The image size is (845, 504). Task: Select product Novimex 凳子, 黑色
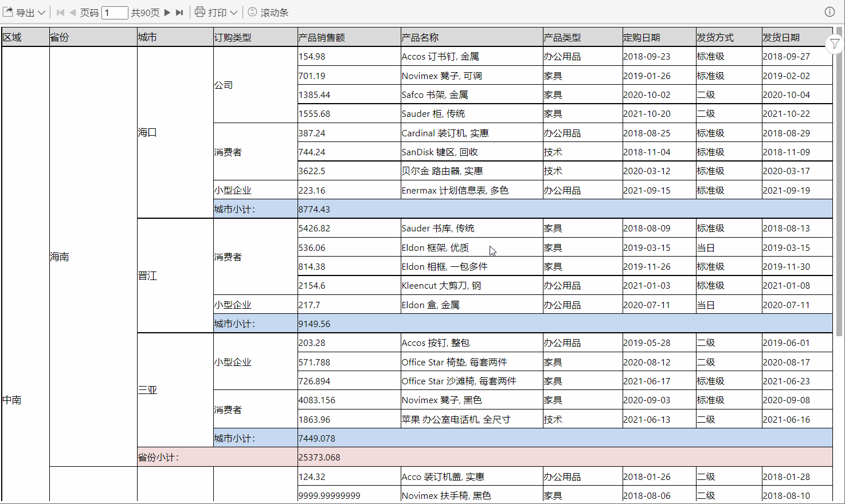(472, 400)
